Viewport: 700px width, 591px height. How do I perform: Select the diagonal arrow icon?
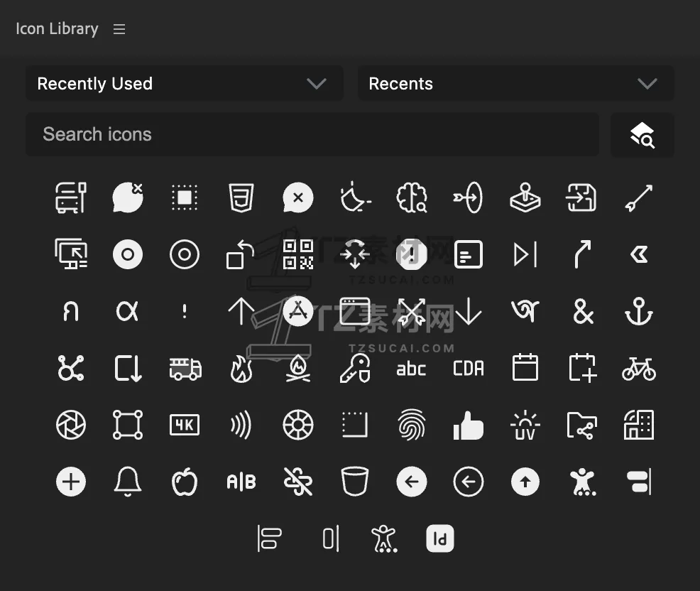639,197
